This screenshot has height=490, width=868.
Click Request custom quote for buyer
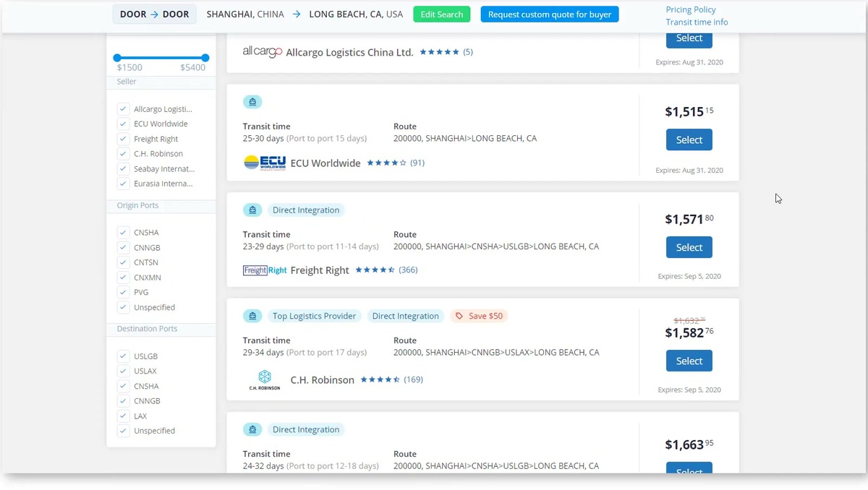click(x=550, y=14)
